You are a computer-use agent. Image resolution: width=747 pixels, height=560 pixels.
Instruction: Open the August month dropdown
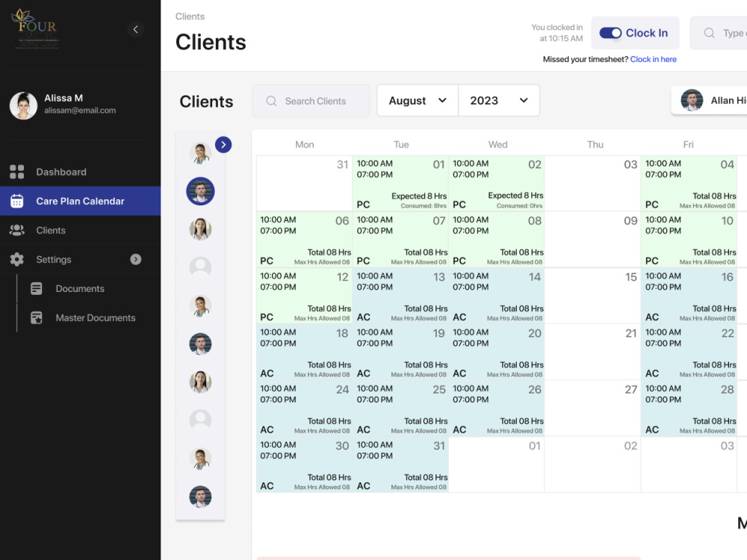coord(418,101)
